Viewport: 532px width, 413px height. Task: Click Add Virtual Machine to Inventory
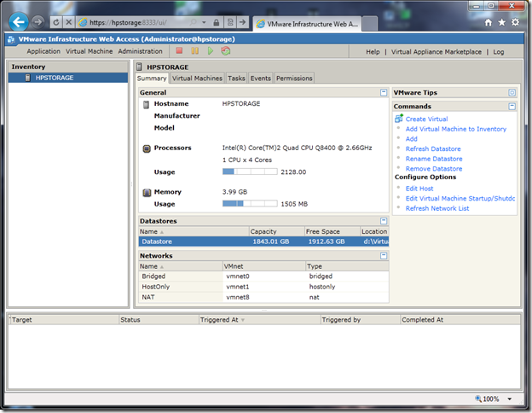pyautogui.click(x=455, y=129)
